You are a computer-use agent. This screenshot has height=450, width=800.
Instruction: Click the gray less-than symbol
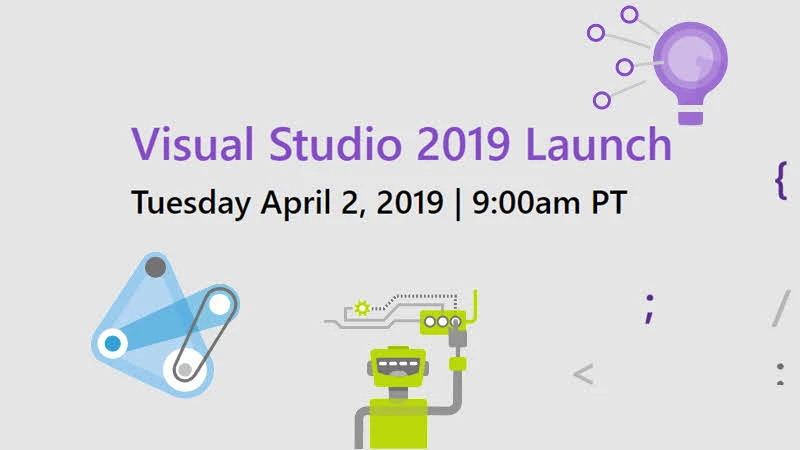[583, 374]
